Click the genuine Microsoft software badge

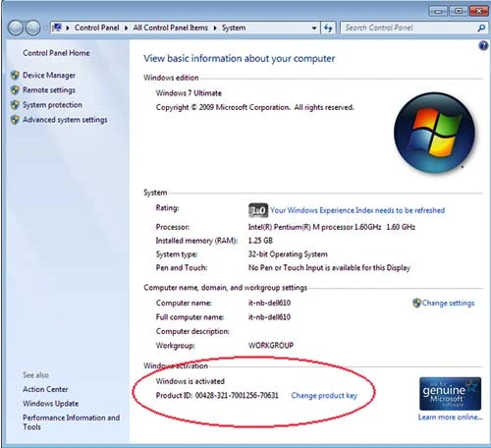pyautogui.click(x=450, y=394)
